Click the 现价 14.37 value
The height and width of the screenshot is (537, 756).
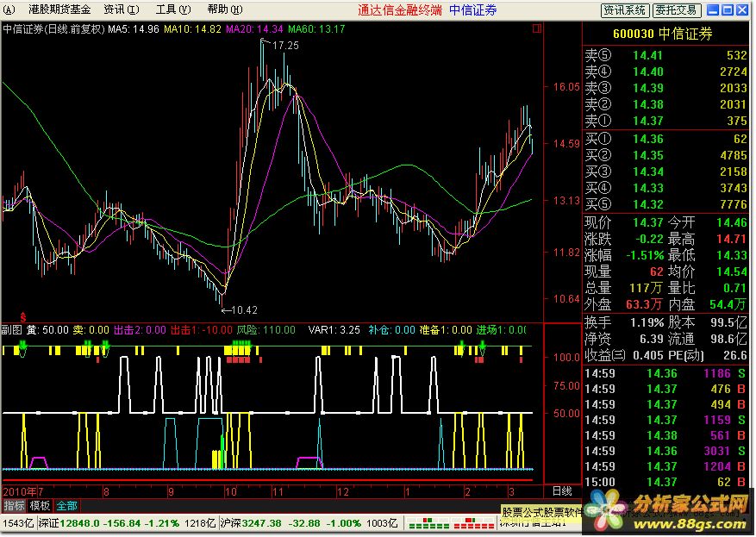[648, 222]
